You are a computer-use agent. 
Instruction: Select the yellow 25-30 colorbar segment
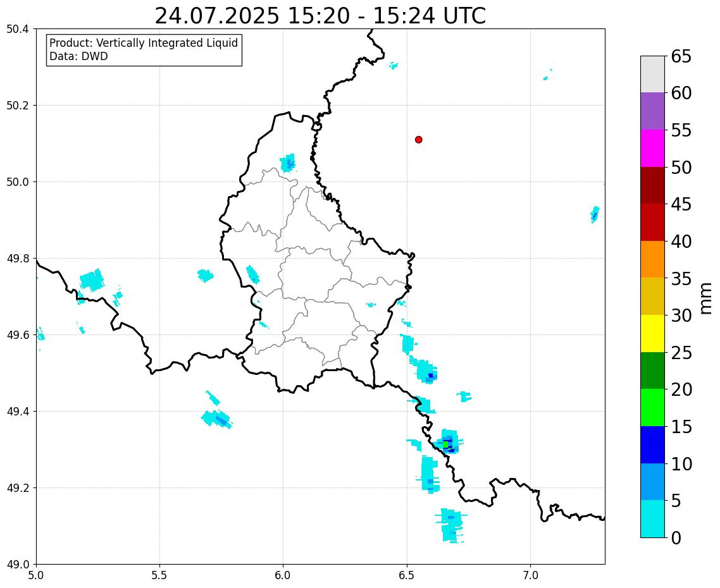[x=652, y=333]
